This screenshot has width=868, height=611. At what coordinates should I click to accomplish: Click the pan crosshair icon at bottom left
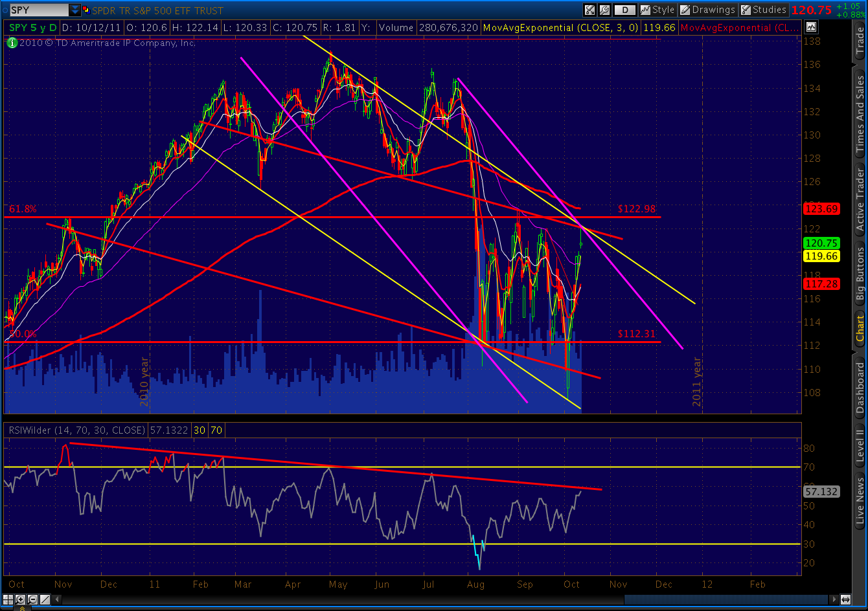[x=8, y=599]
